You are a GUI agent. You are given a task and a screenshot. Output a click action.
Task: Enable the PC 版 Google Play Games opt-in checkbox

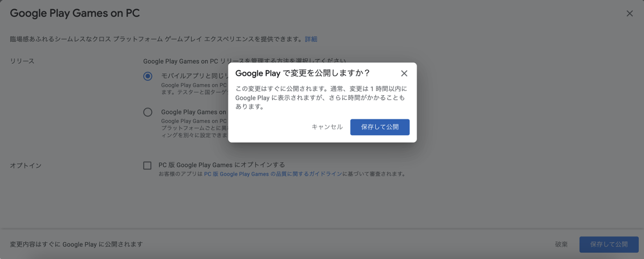click(147, 165)
